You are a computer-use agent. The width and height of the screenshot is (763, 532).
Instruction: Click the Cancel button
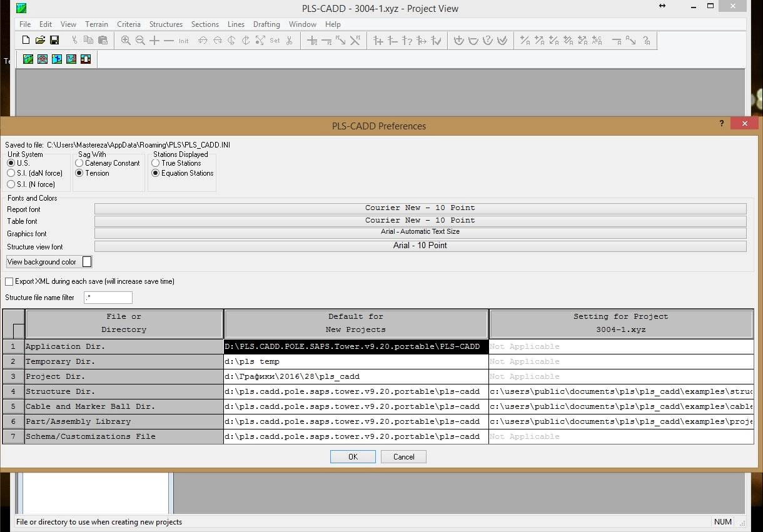click(x=403, y=457)
